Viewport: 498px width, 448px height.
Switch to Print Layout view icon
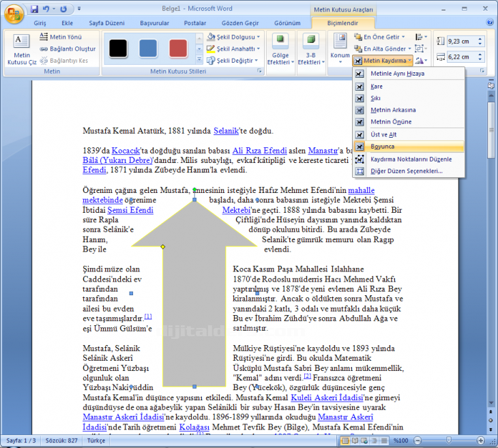click(345, 440)
